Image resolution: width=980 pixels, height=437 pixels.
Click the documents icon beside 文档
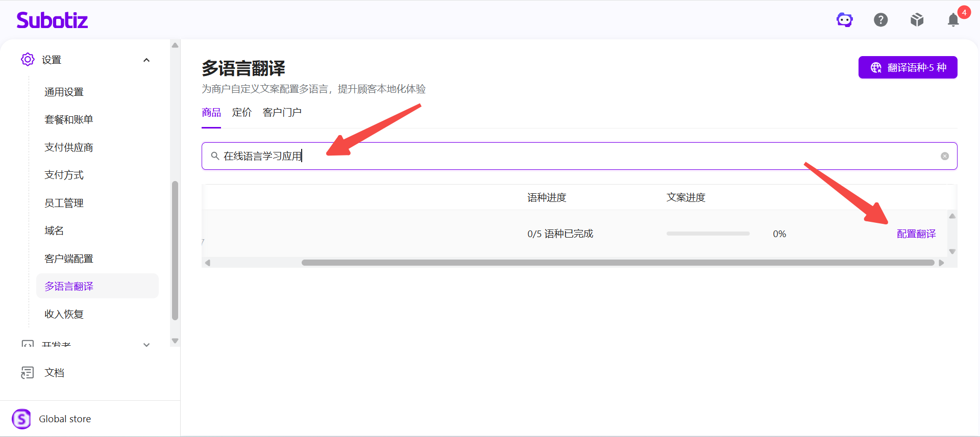(x=28, y=373)
